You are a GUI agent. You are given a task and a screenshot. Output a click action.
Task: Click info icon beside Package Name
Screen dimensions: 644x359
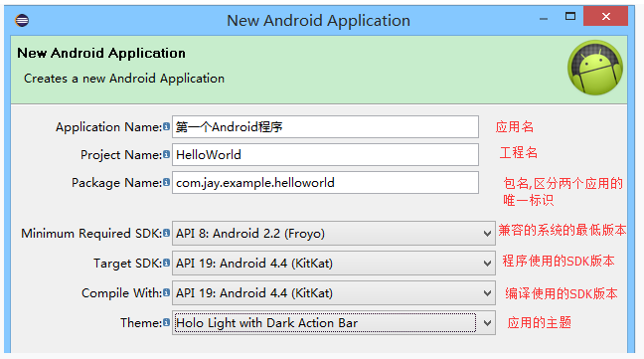click(166, 182)
